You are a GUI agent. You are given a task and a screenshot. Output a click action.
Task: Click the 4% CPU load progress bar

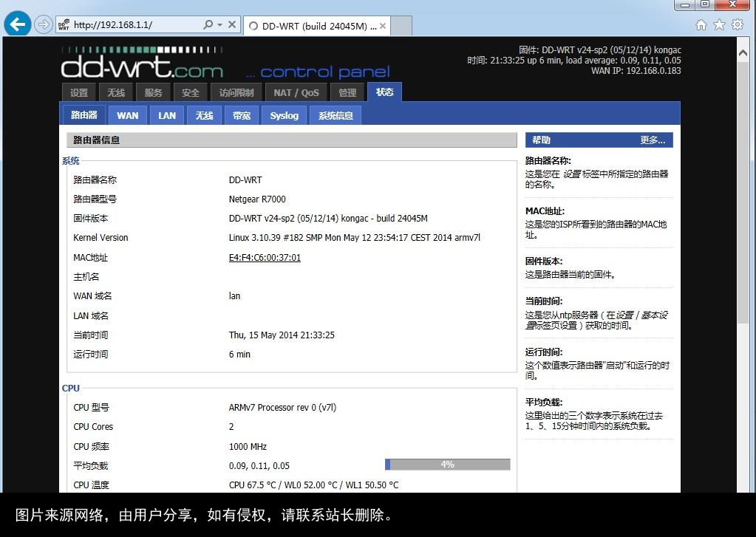(446, 465)
